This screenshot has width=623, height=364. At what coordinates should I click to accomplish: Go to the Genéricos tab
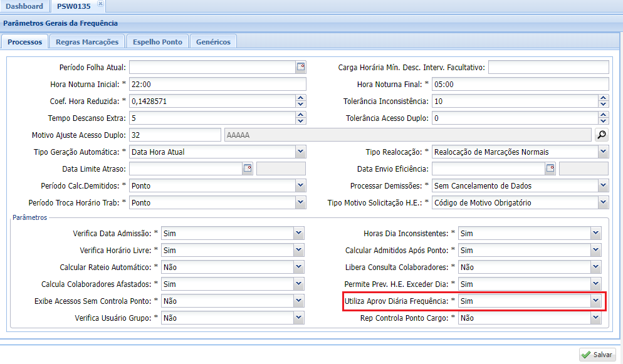pos(213,42)
